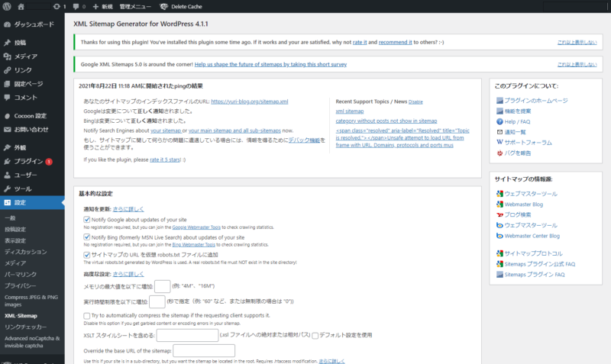Open the リンク sidebar icon
This screenshot has width=611, height=364.
click(7, 70)
